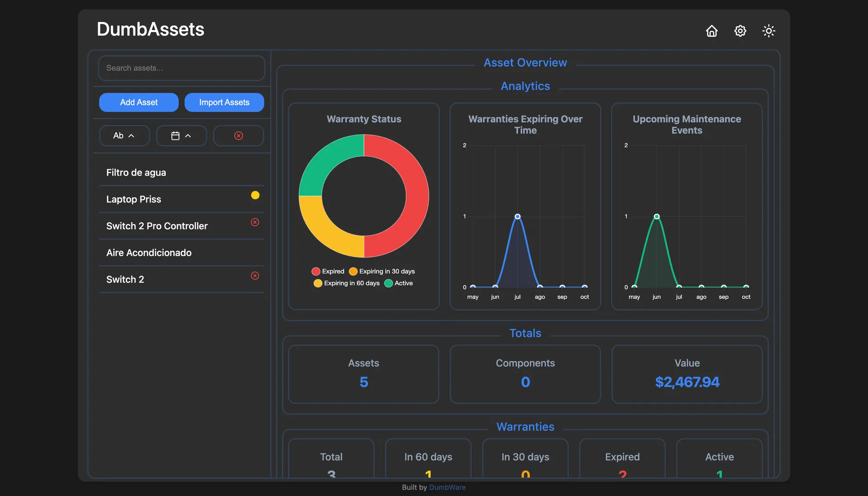
Task: Toggle the Expired legend item
Action: (328, 272)
